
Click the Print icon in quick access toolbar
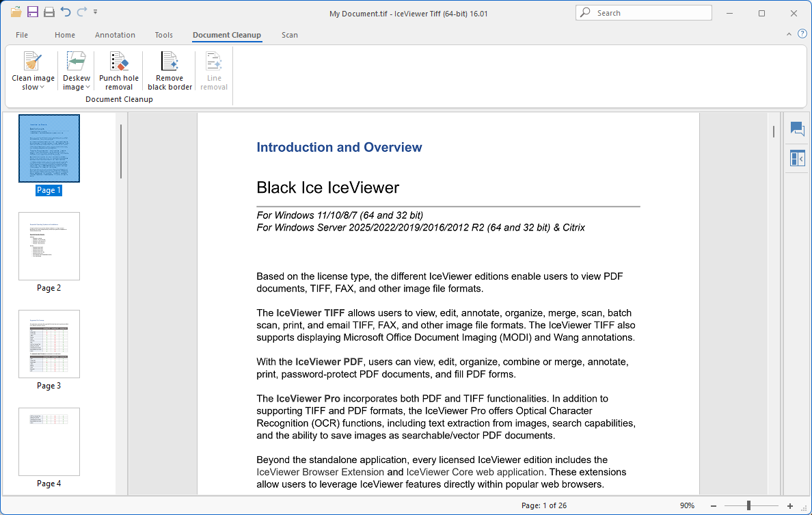tap(49, 12)
